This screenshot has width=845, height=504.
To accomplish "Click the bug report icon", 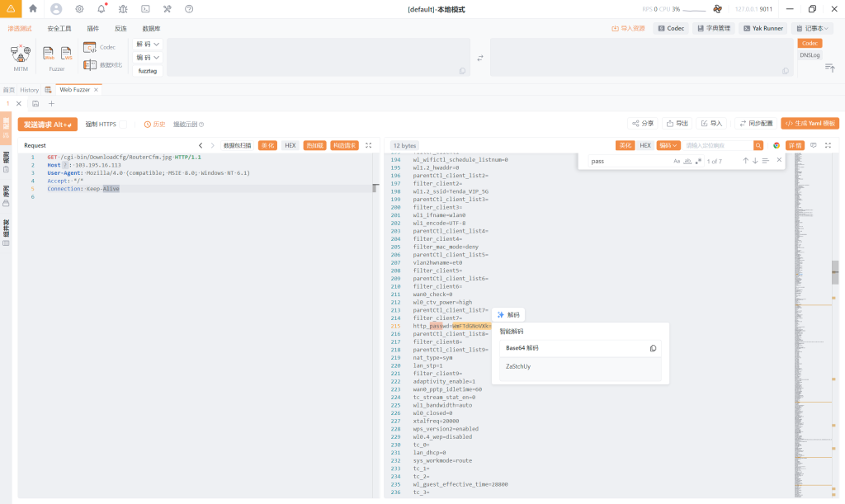I will click(123, 9).
